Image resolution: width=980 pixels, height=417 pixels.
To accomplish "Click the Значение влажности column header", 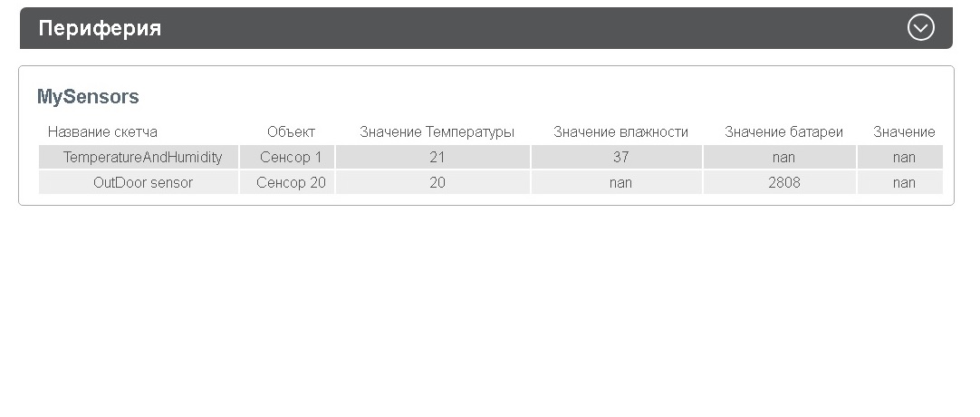I will (620, 132).
